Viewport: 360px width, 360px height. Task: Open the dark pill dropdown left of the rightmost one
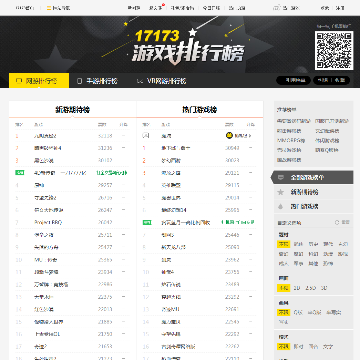pos(293,80)
